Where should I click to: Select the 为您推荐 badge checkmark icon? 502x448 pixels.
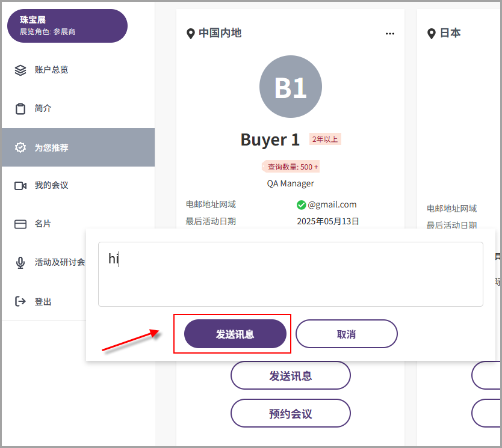(20, 147)
